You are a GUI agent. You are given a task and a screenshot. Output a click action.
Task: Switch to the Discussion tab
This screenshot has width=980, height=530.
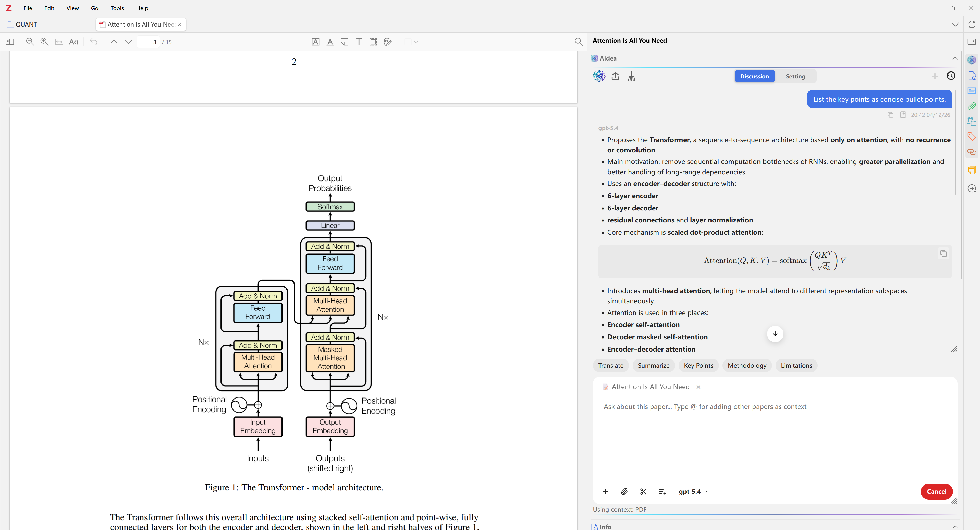pos(754,76)
